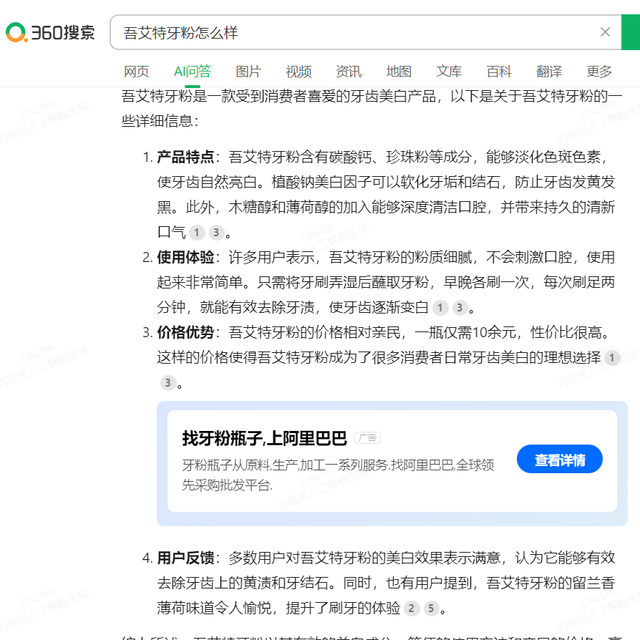Image resolution: width=640 pixels, height=640 pixels.
Task: Switch to the 文库 tab
Action: tap(449, 71)
